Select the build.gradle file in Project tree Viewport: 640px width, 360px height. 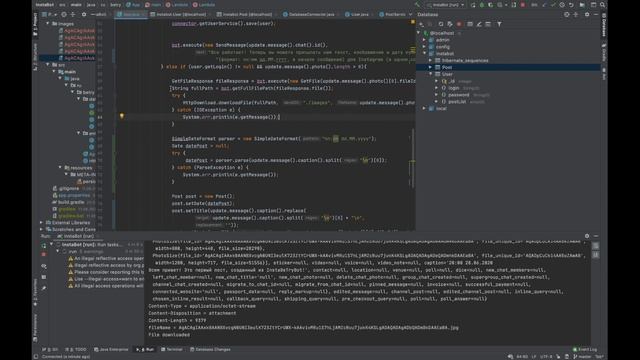71,202
